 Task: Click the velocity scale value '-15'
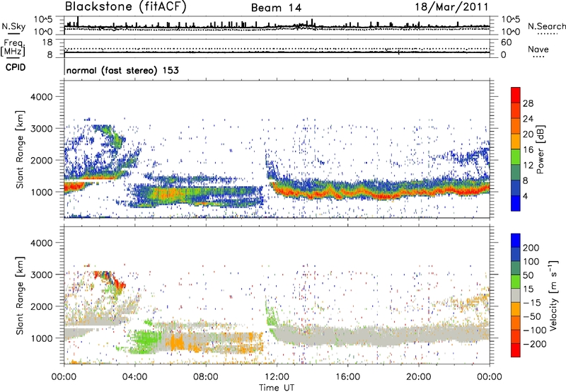[x=532, y=303]
